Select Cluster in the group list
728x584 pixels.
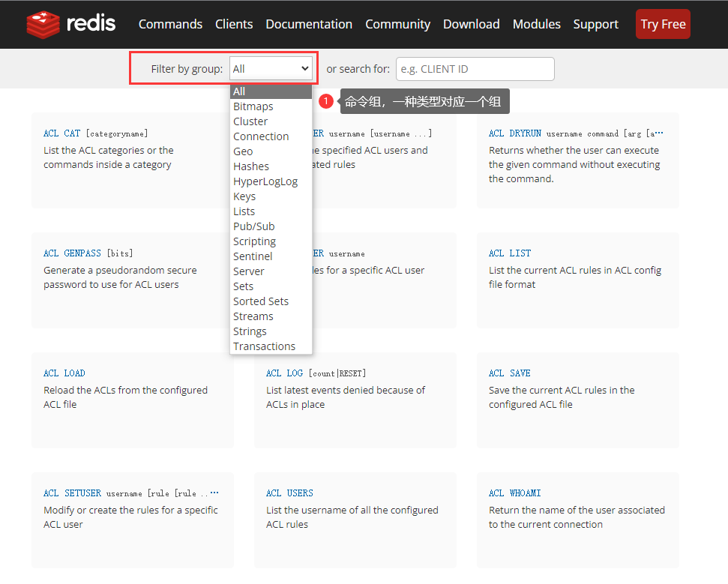[x=271, y=121]
